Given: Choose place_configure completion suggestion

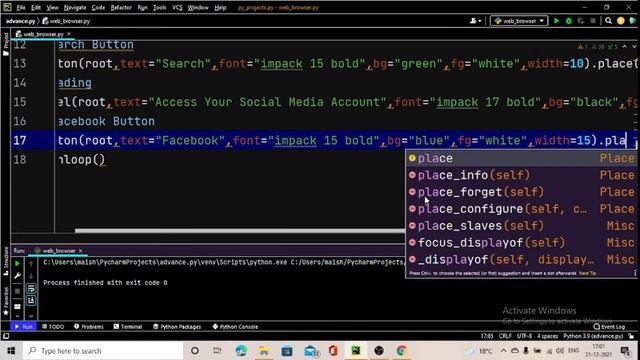Looking at the screenshot, I should [x=521, y=209].
